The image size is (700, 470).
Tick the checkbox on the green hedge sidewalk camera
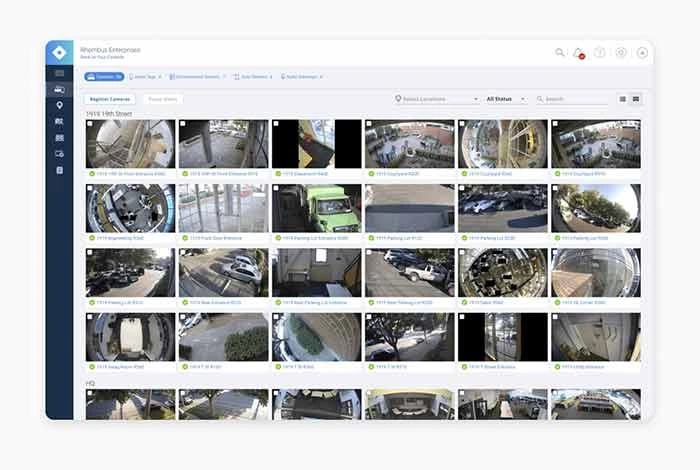click(x=183, y=316)
